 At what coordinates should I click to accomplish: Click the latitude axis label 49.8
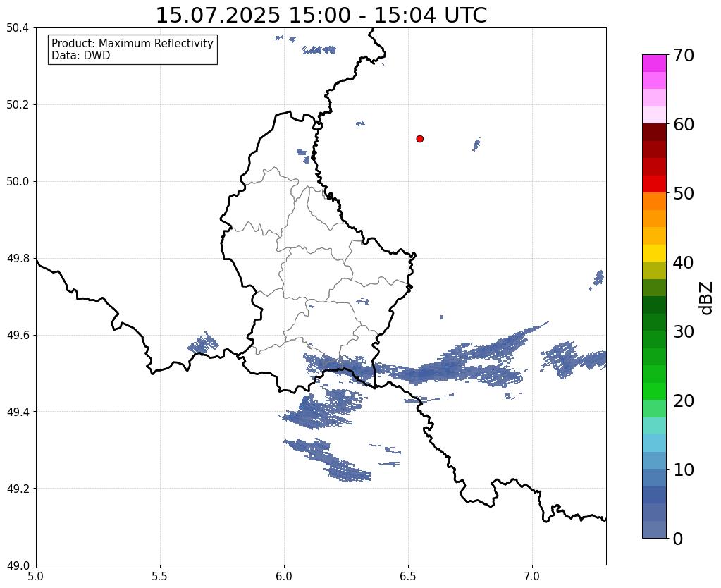tap(18, 259)
